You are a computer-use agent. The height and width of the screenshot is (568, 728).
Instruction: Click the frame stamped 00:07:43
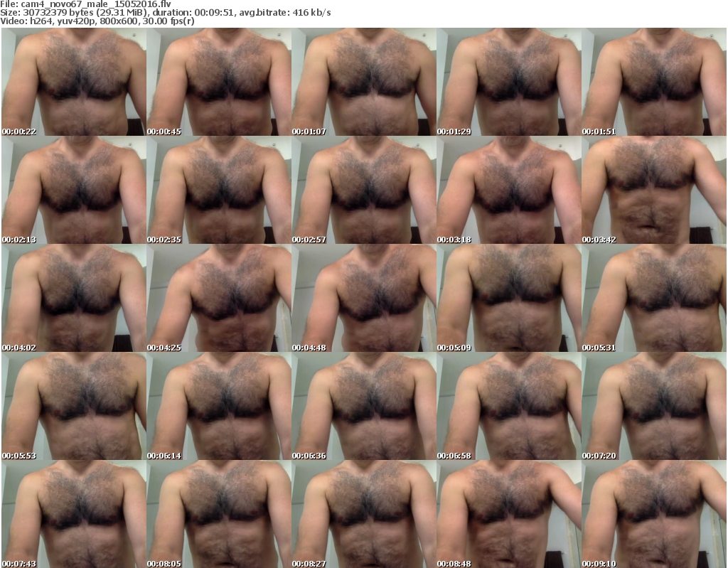[x=74, y=514]
